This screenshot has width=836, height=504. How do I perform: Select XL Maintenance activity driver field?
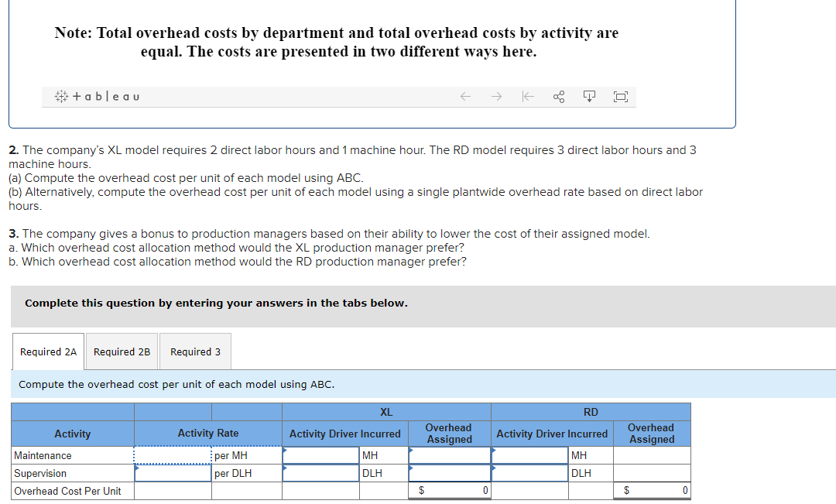pos(321,455)
